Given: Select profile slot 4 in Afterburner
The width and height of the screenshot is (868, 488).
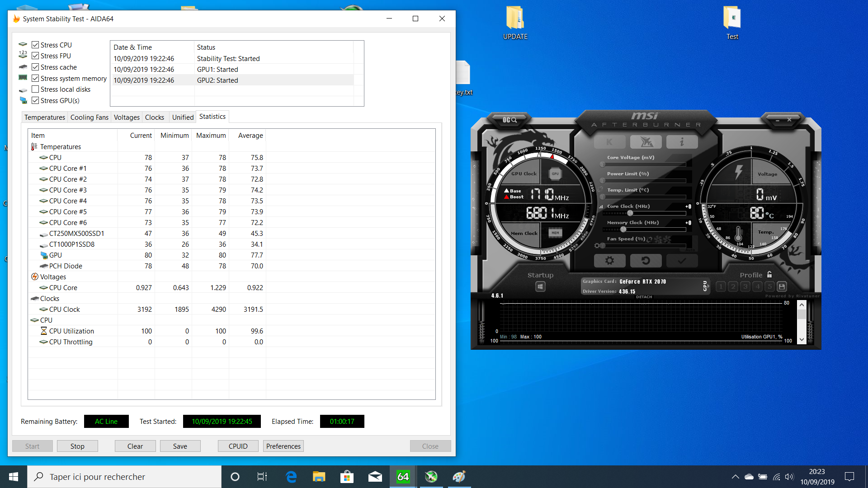Looking at the screenshot, I should tap(758, 286).
